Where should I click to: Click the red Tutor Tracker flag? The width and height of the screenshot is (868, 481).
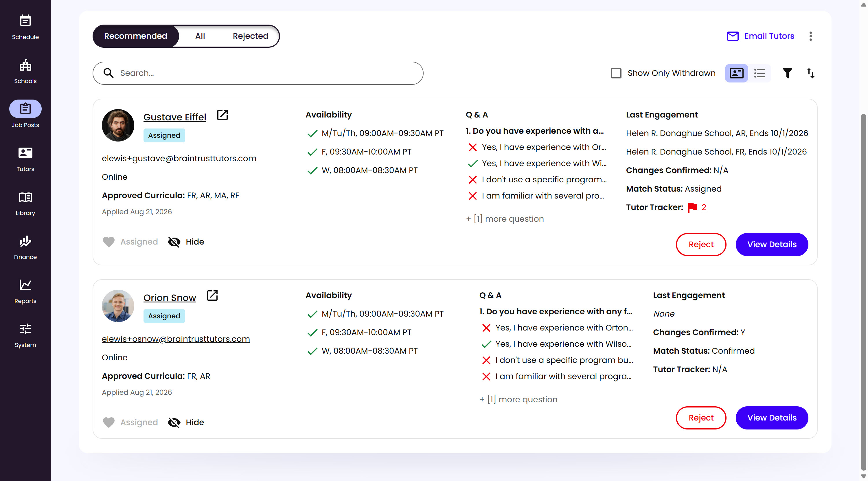coord(692,207)
